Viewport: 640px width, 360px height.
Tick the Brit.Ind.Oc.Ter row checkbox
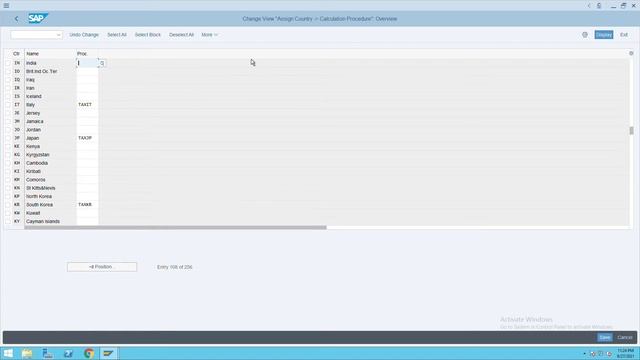[8, 71]
